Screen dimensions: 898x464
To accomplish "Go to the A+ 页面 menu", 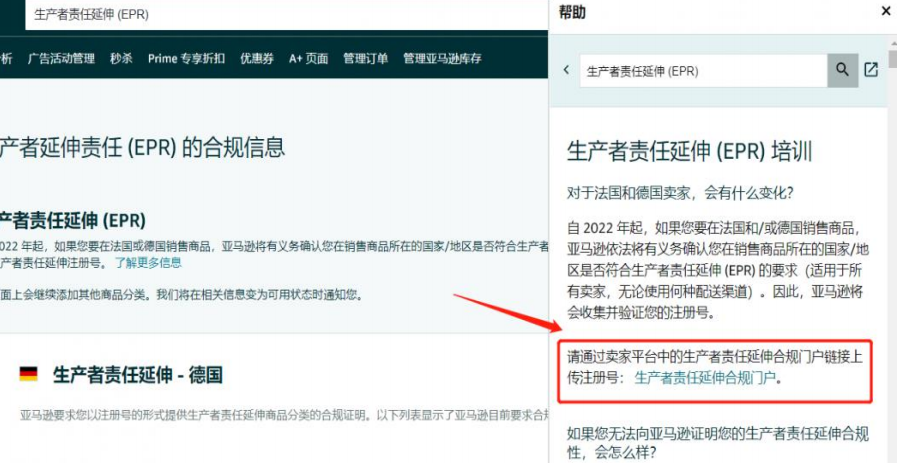I will coord(309,58).
